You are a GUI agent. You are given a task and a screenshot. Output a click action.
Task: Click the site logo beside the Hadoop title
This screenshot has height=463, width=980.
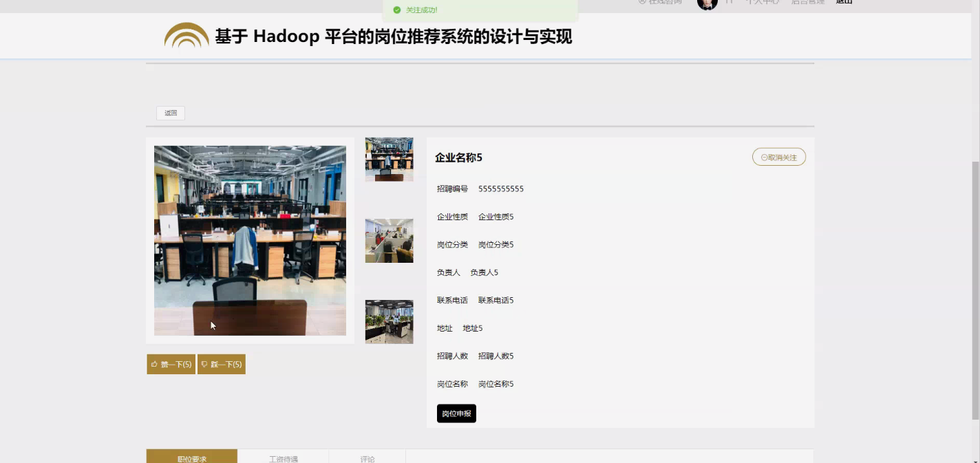pyautogui.click(x=185, y=36)
